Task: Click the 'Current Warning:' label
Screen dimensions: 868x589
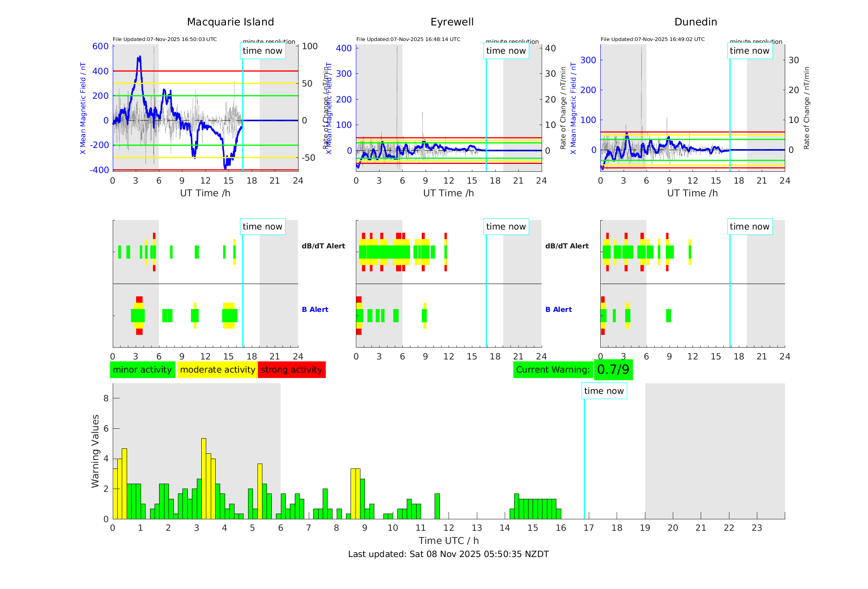Action: (x=553, y=370)
